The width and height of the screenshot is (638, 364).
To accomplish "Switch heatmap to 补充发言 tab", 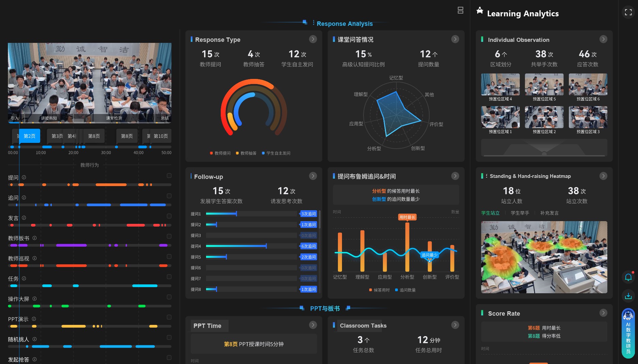I will [x=549, y=213].
